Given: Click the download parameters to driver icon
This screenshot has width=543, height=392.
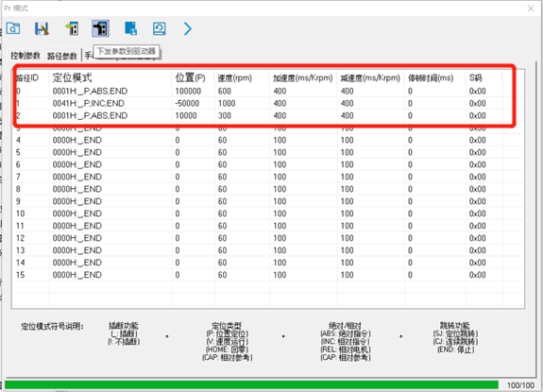Looking at the screenshot, I should 100,28.
